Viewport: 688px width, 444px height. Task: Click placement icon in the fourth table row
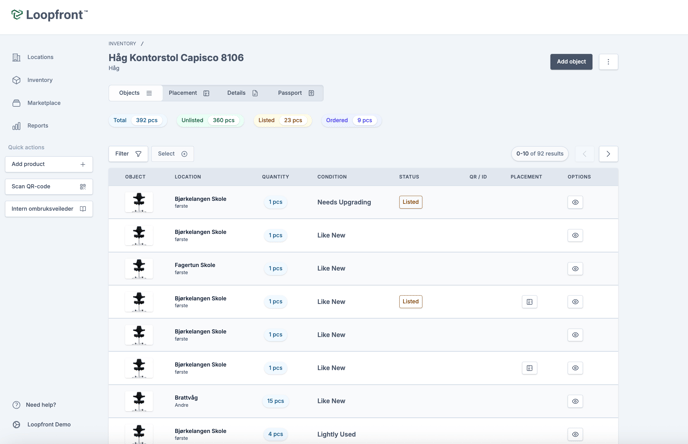[x=529, y=302]
